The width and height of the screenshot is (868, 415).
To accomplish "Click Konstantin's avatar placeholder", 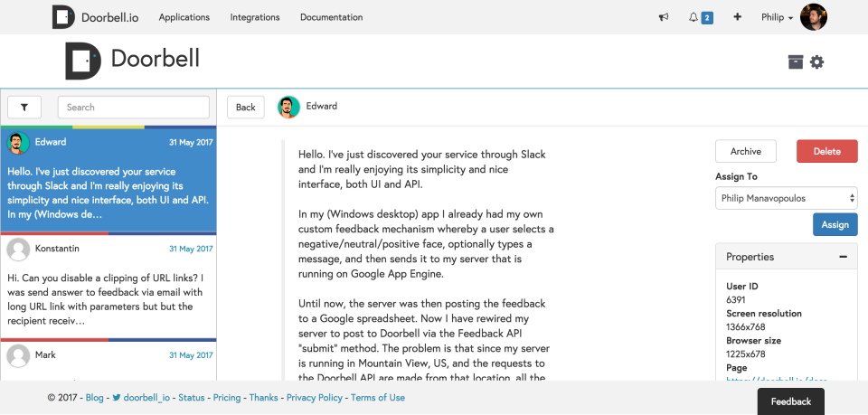I will (x=18, y=250).
